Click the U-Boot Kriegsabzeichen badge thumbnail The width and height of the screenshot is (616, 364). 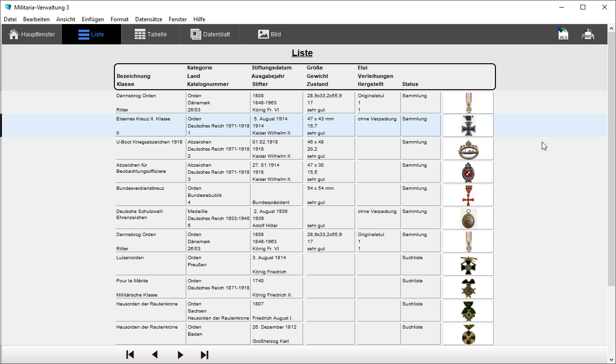coord(468,149)
